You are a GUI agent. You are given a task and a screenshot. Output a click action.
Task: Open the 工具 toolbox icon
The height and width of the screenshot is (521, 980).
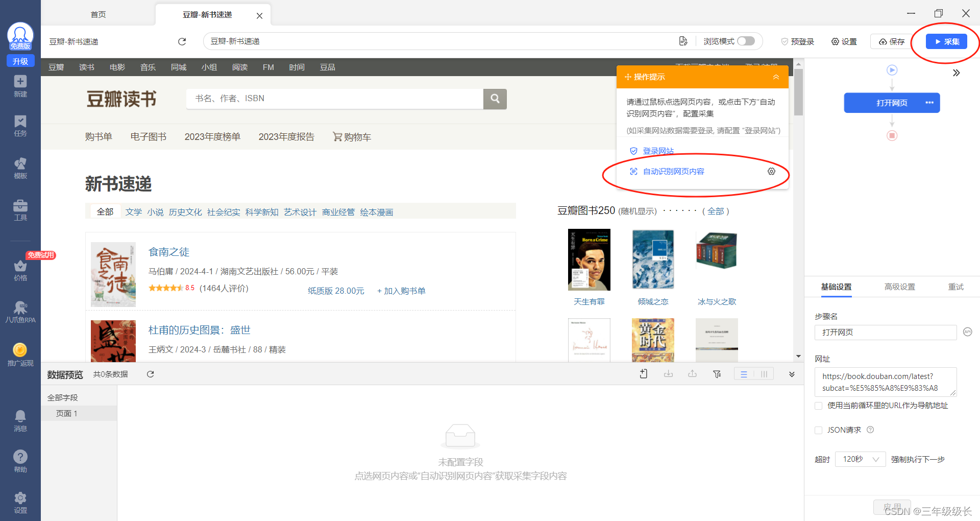[20, 206]
